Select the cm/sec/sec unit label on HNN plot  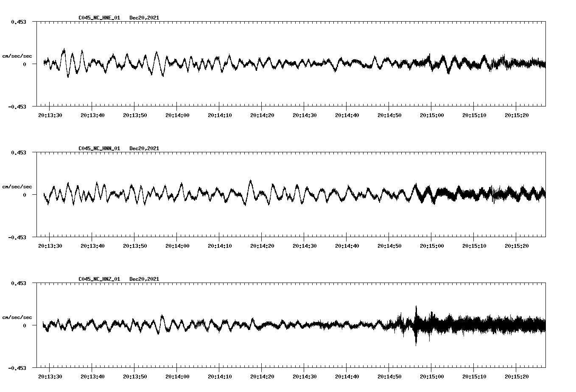(17, 187)
